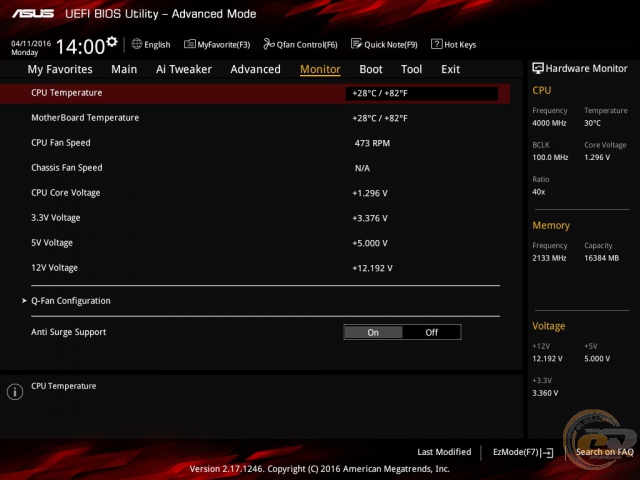Screen dimensions: 640x480
Task: Click the Memory heading in Hardware Monitor
Action: point(551,225)
